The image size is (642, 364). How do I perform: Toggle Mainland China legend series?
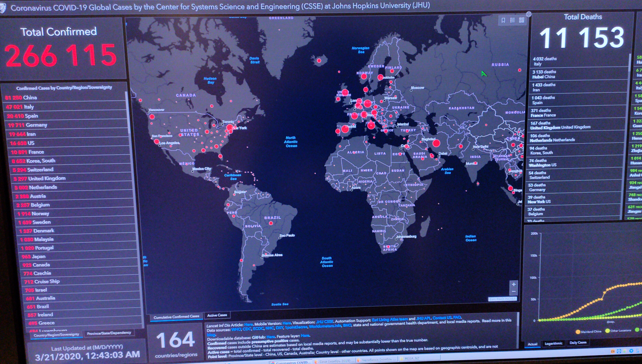click(x=578, y=331)
